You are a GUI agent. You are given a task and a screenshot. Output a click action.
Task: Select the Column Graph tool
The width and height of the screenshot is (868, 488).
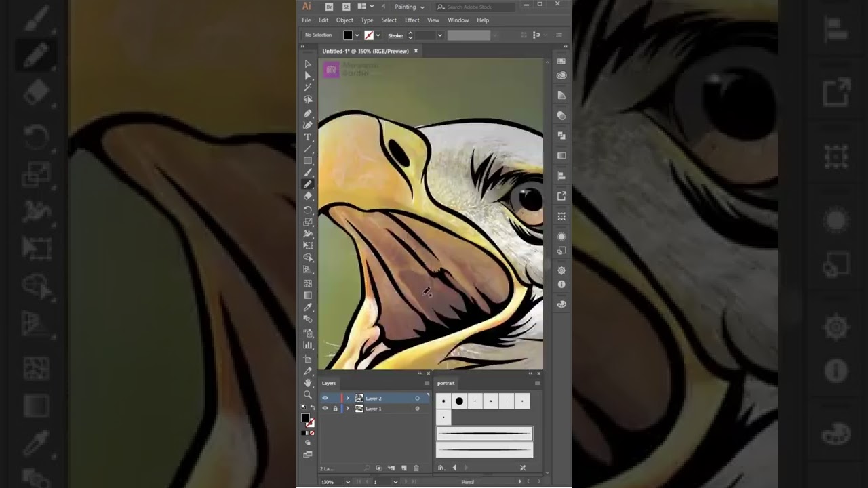coord(308,344)
